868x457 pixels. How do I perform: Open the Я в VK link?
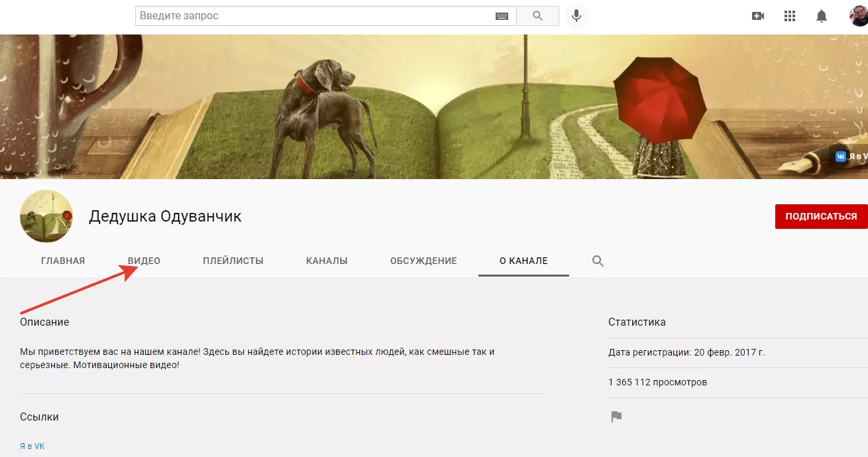[32, 446]
